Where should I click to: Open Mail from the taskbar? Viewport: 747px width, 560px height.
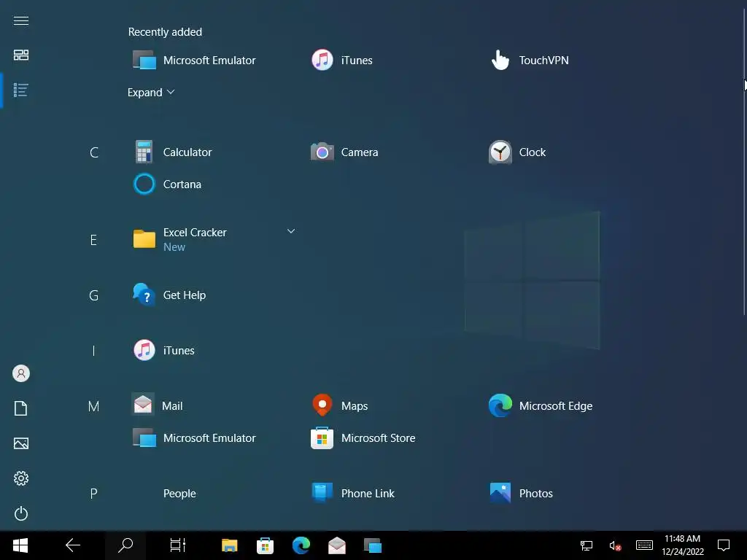(337, 545)
